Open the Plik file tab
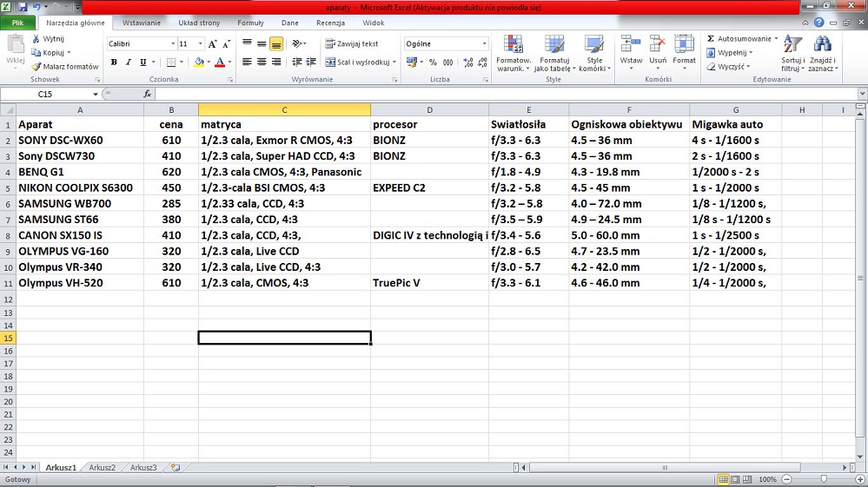Screen dimensions: 868x487 (17, 23)
